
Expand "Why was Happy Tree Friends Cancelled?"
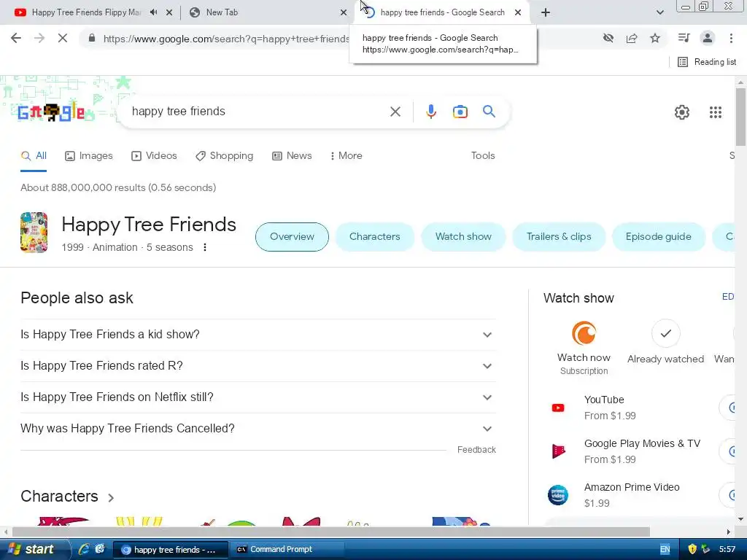click(x=258, y=429)
